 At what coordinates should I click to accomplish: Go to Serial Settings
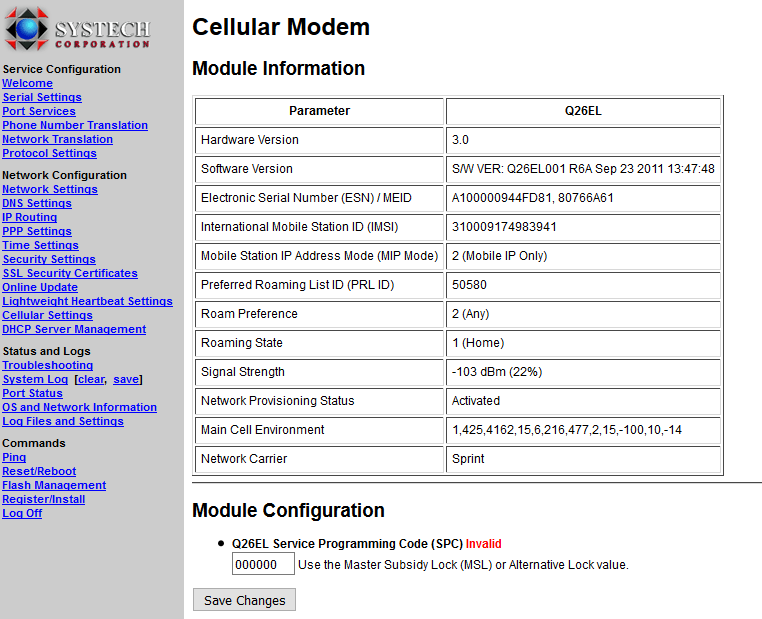click(x=42, y=98)
